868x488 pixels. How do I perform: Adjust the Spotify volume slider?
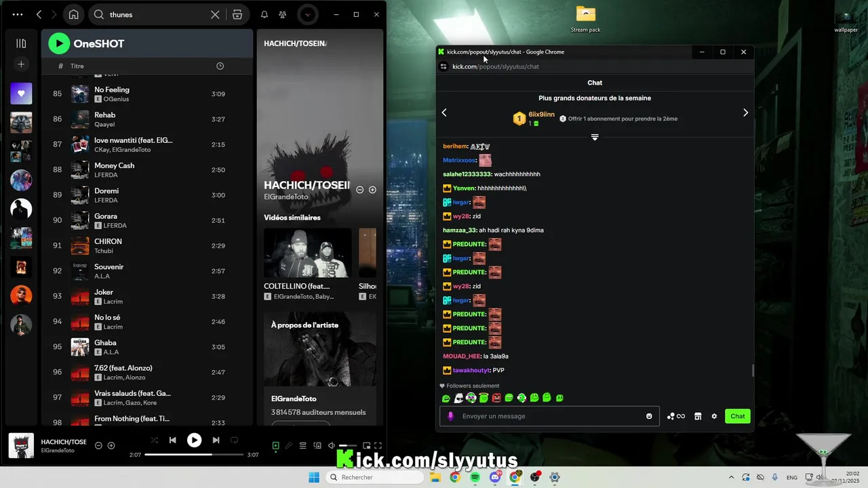pos(348,445)
